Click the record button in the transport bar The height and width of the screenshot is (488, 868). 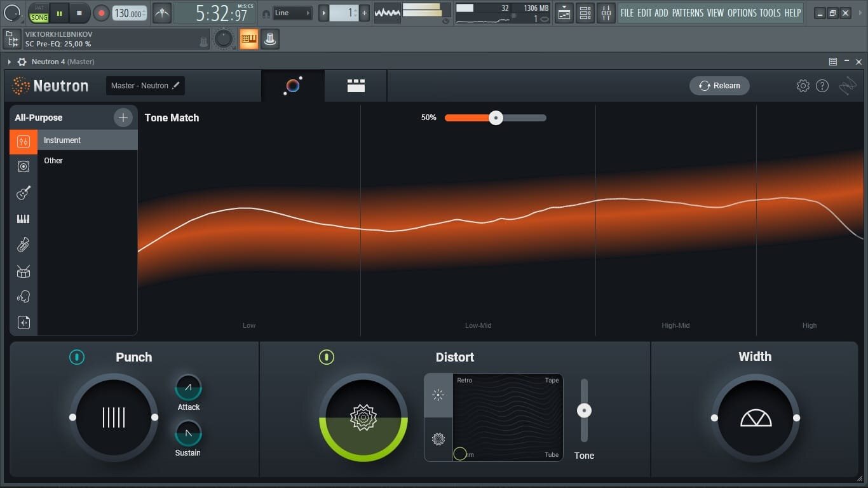pyautogui.click(x=102, y=12)
